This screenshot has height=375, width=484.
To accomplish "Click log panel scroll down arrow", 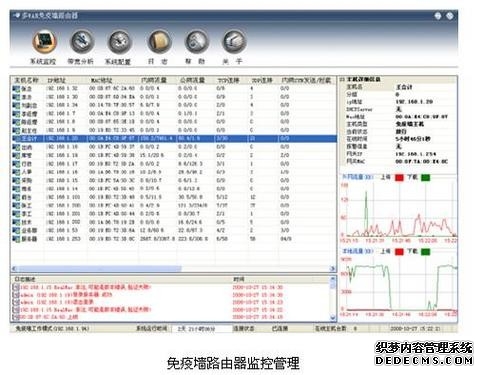I will pos(333,318).
